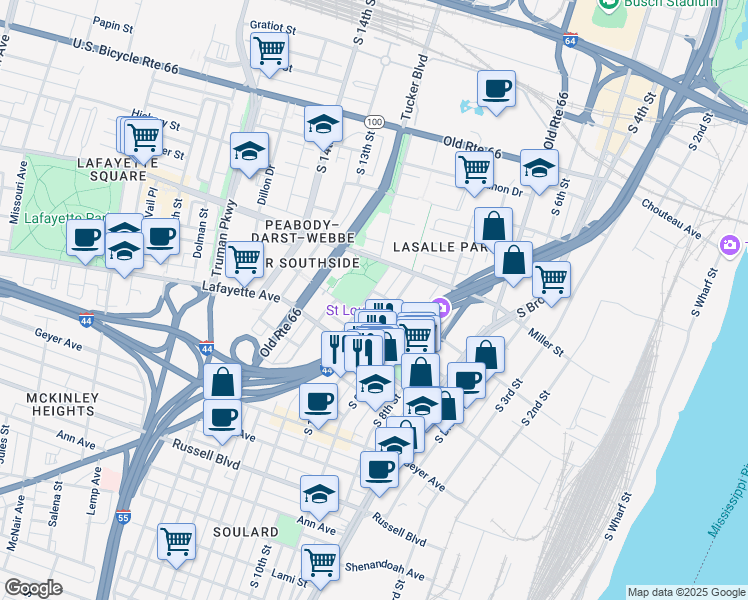Click the Soulard neighborhood label

click(x=246, y=532)
